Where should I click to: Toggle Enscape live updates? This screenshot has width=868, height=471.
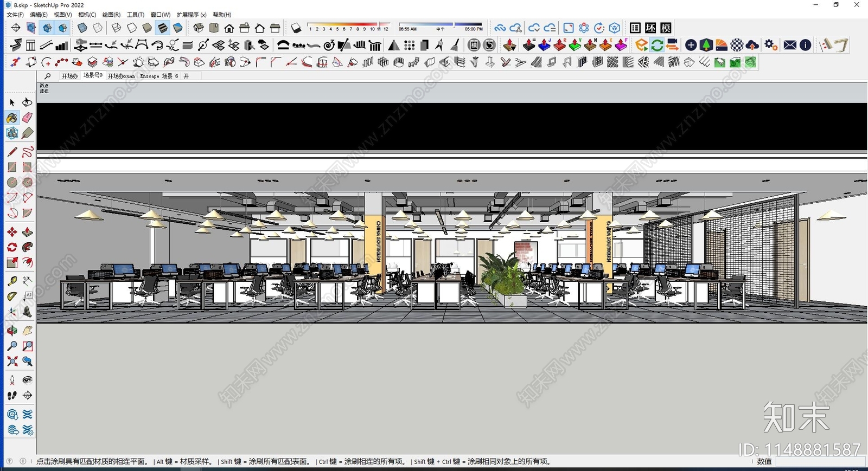tap(657, 45)
